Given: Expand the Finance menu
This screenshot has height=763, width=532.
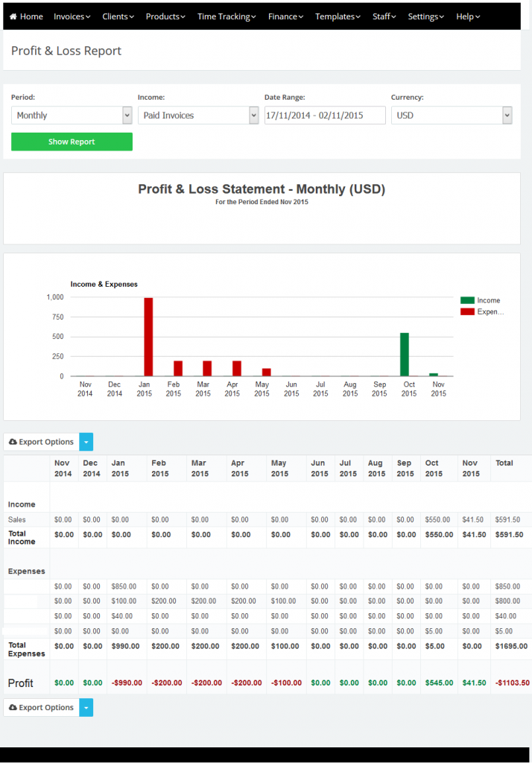Looking at the screenshot, I should pos(286,16).
